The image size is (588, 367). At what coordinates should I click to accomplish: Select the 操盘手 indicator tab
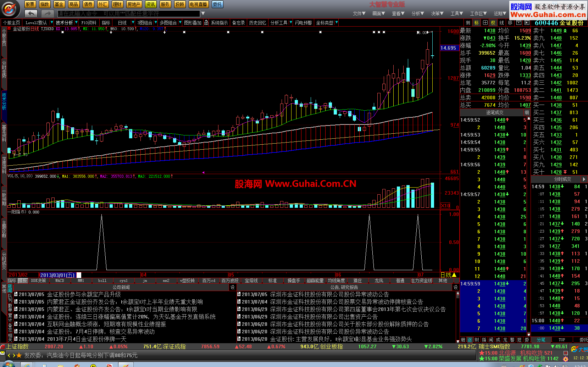(294, 280)
